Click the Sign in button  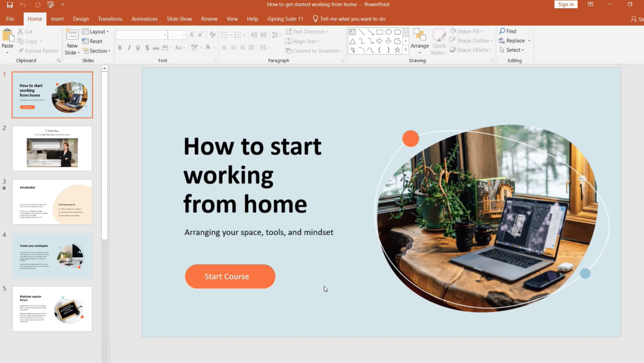(x=565, y=4)
